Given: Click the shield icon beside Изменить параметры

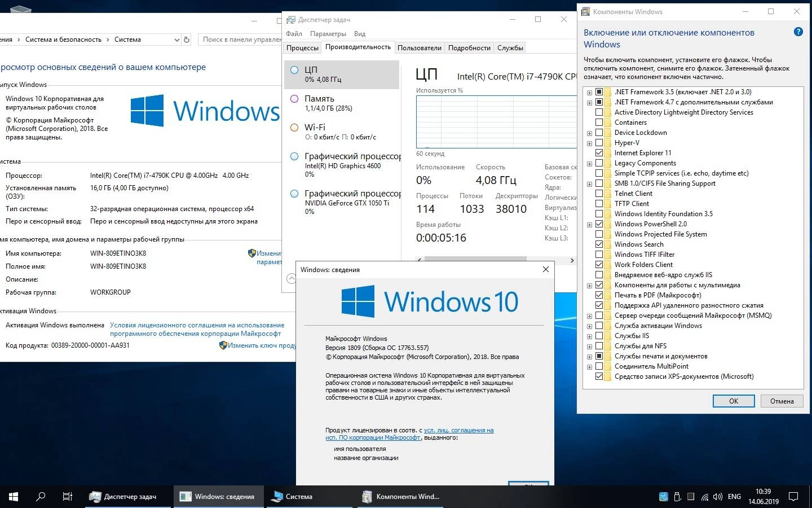Looking at the screenshot, I should click(252, 253).
